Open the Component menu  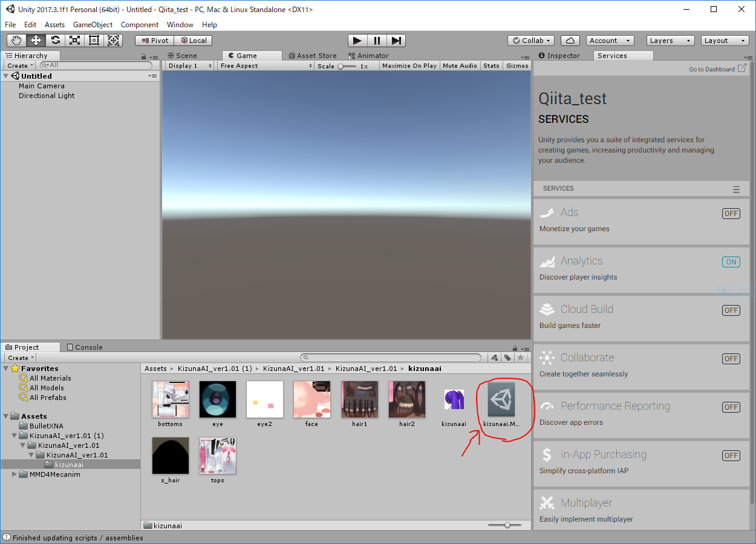[x=140, y=25]
